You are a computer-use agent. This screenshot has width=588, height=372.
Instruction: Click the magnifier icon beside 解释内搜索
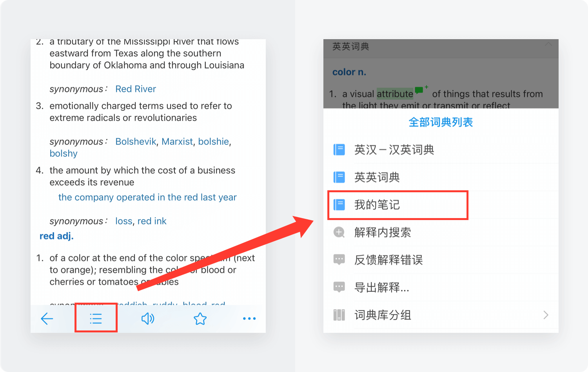(x=339, y=233)
